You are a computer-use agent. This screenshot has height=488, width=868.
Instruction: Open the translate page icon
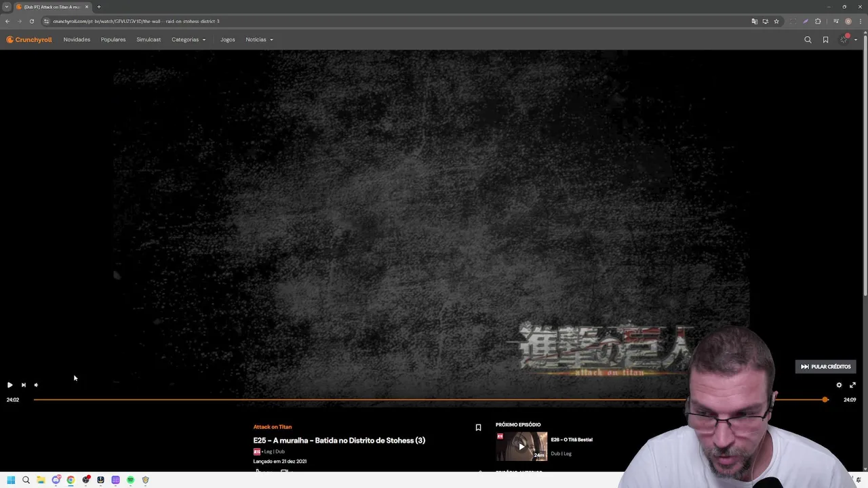[x=754, y=21]
